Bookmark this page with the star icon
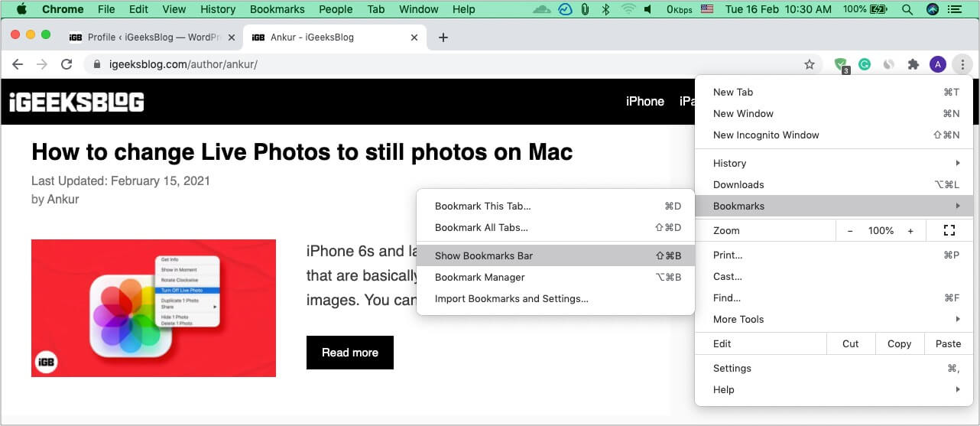 pyautogui.click(x=810, y=65)
